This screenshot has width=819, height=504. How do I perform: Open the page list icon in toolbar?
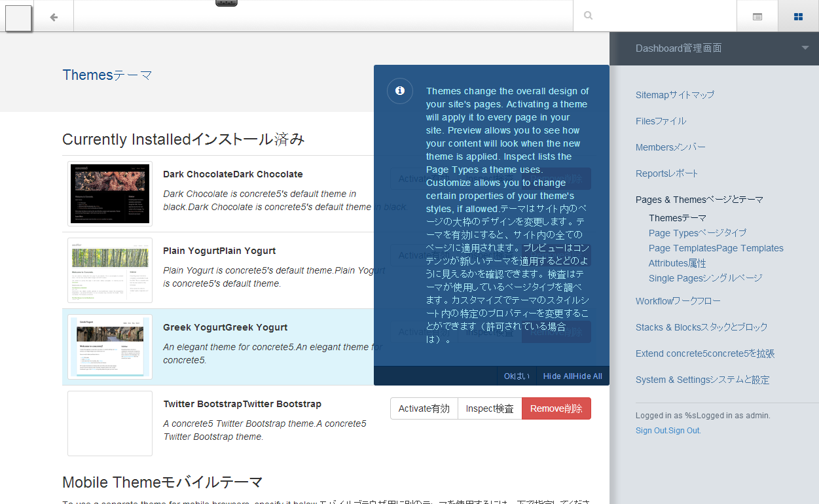(757, 16)
